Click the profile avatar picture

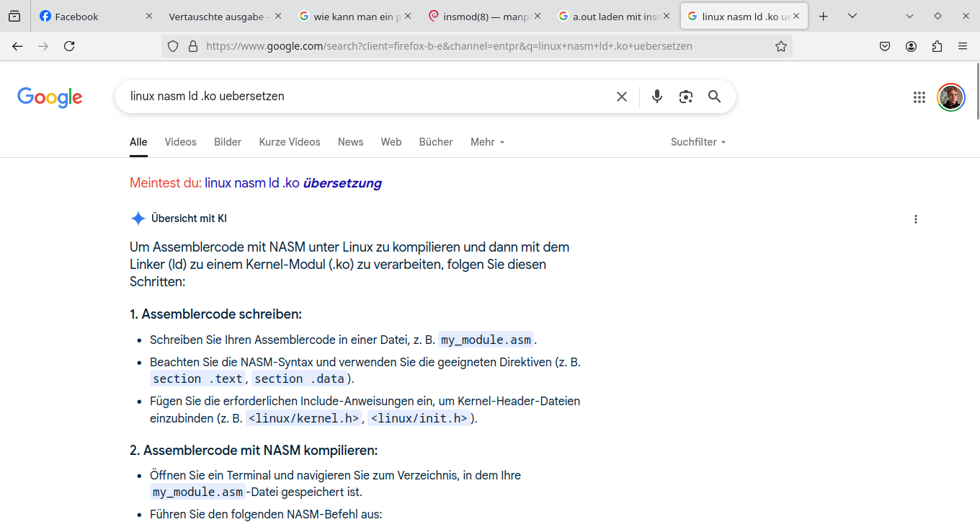(x=950, y=97)
